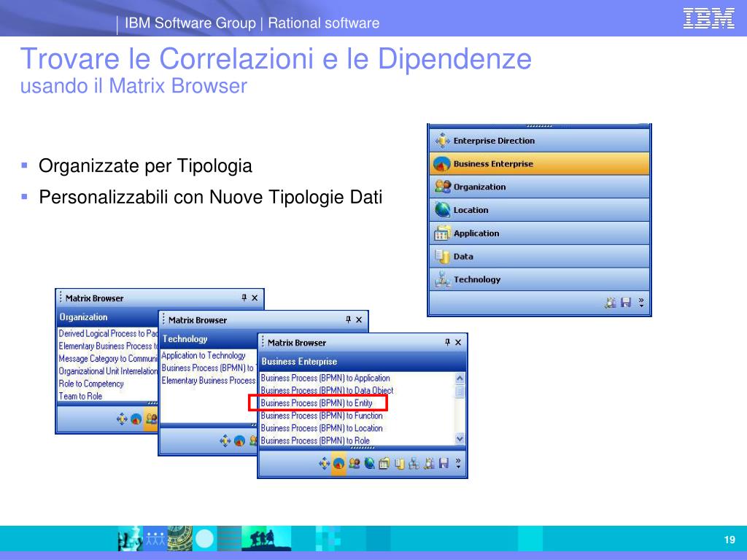Open 'Derived Logical Process to' item in Organization panel
747x560 pixels.
click(108, 333)
